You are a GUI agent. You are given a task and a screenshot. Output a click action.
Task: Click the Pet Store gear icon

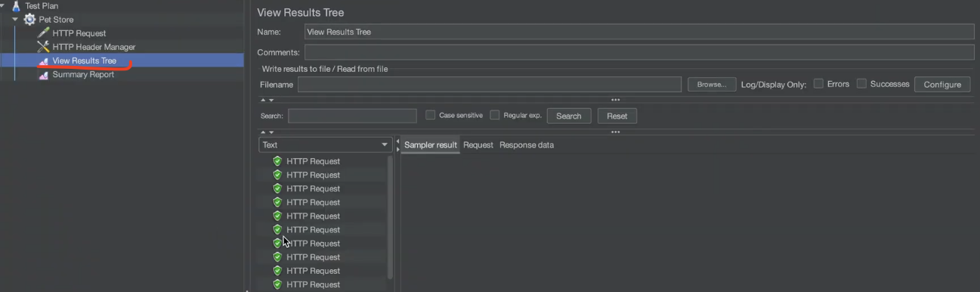click(x=29, y=19)
